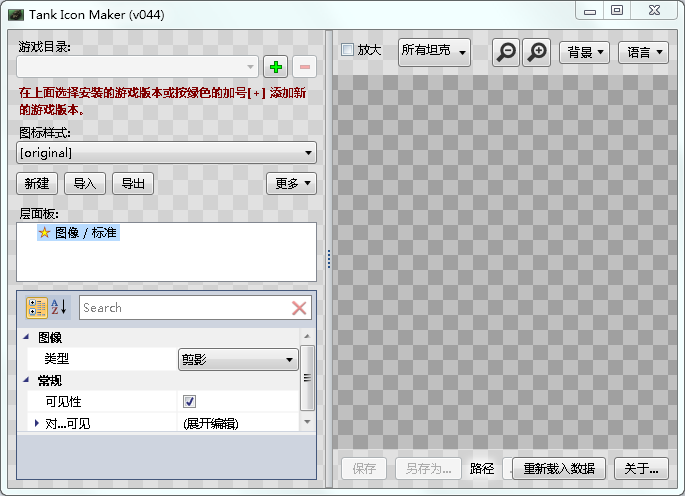Enable the 放大 checkbox
Viewport: 685px width, 496px height.
pos(347,50)
